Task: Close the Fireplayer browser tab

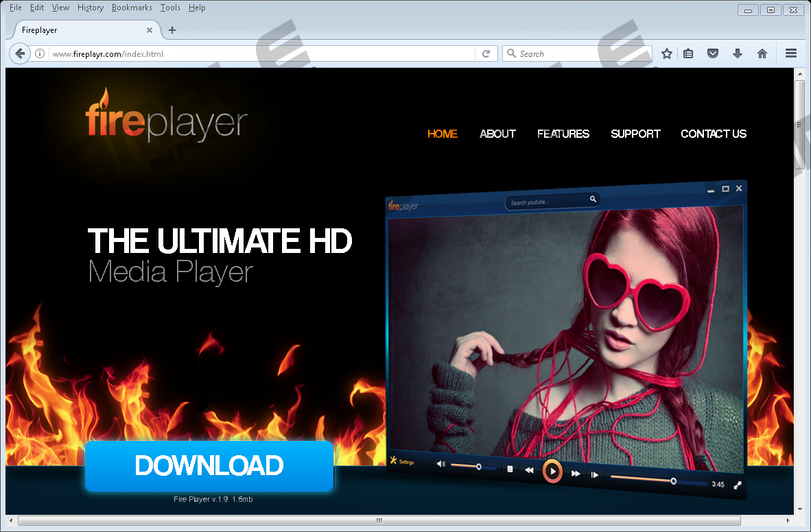Action: pos(150,30)
